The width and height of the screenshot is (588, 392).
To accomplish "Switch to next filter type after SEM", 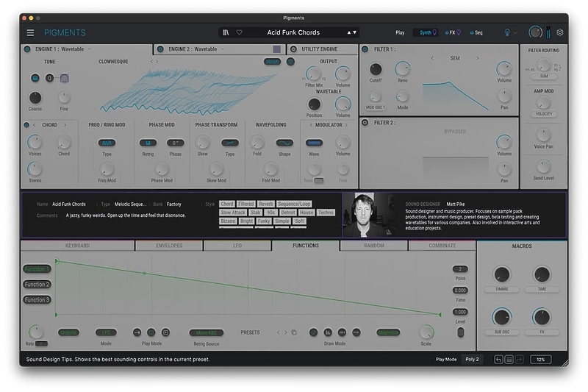I will click(x=477, y=58).
